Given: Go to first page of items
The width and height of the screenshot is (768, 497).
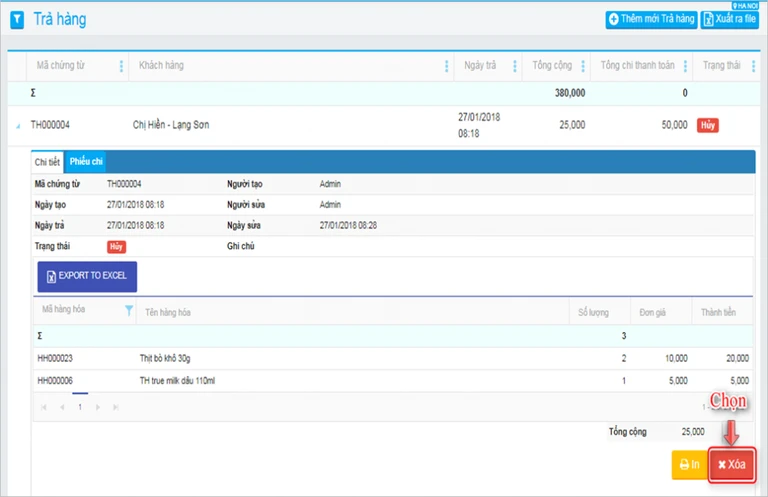Looking at the screenshot, I should tap(44, 407).
